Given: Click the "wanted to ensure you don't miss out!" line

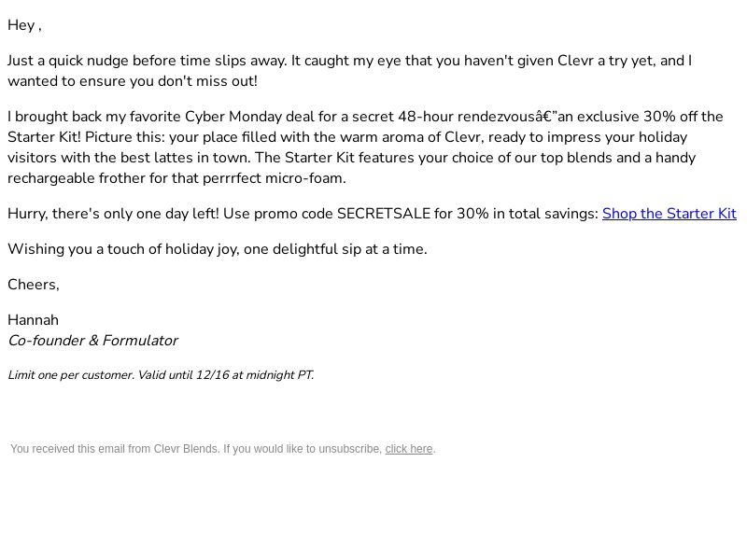Looking at the screenshot, I should pos(133,81).
